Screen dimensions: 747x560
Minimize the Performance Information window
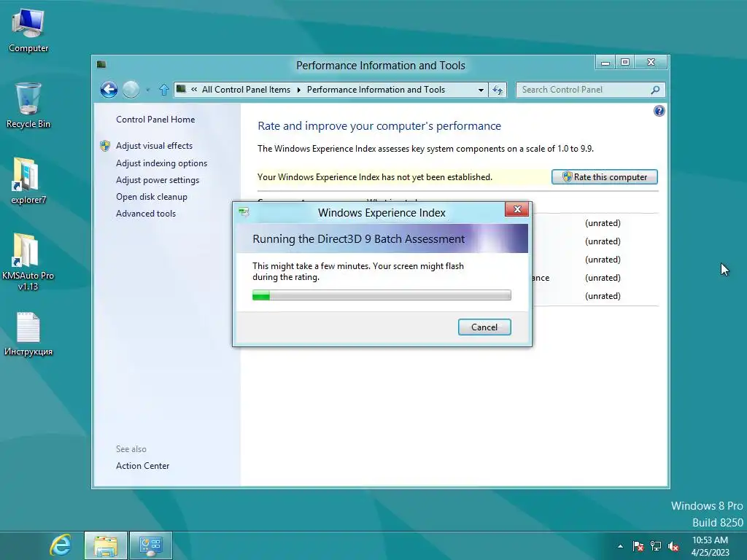[605, 62]
